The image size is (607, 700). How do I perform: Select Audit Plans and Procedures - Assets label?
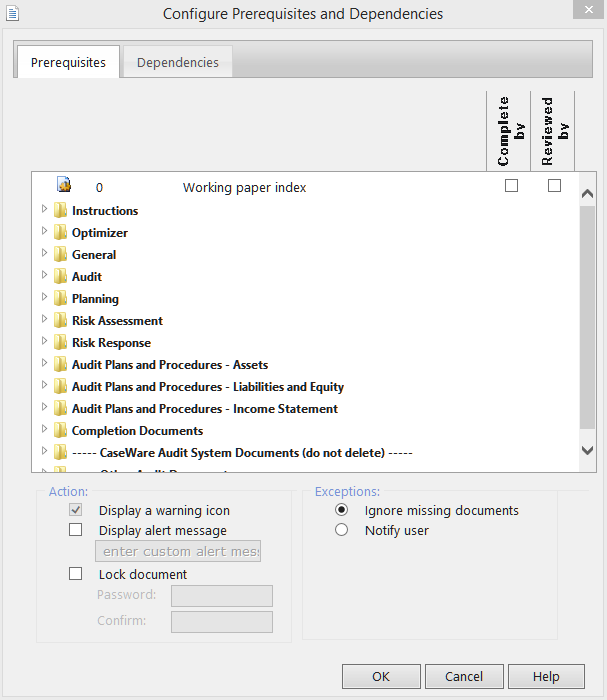pyautogui.click(x=170, y=365)
